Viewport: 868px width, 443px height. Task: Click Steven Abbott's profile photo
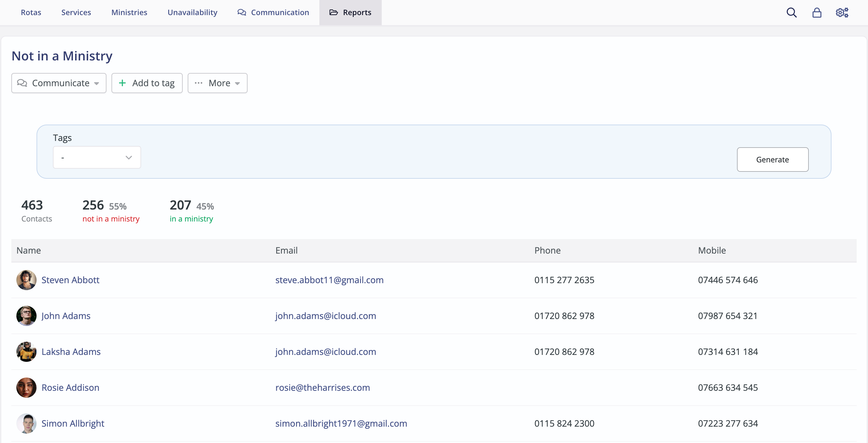pos(26,280)
